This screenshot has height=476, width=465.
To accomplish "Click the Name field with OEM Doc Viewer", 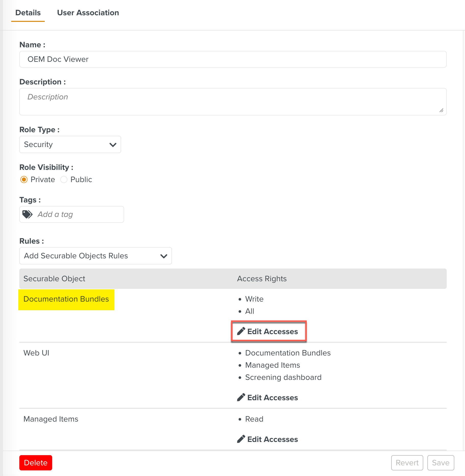I will pyautogui.click(x=233, y=59).
